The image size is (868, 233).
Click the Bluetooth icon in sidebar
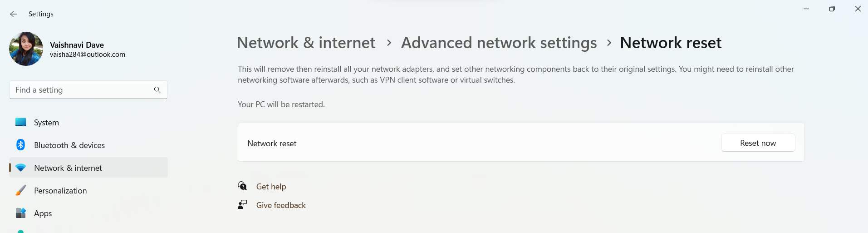(x=20, y=145)
